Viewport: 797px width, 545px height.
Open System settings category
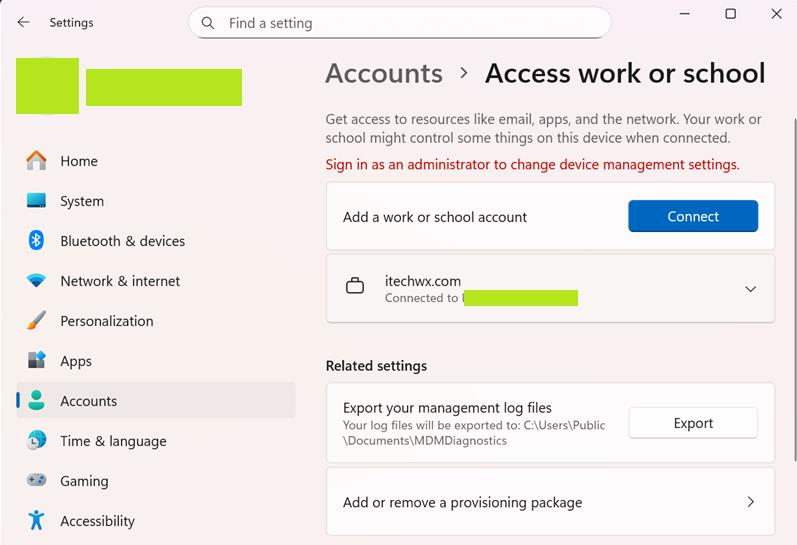82,201
